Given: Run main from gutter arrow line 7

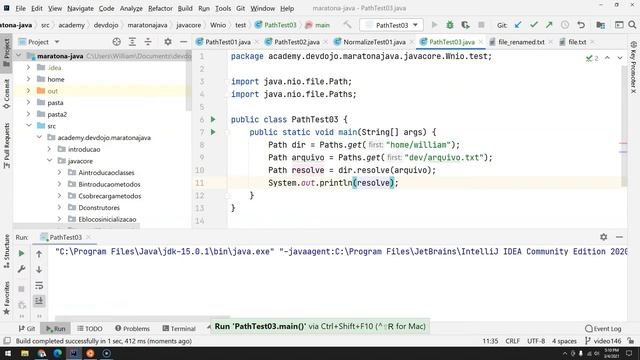Looking at the screenshot, I should pos(213,132).
